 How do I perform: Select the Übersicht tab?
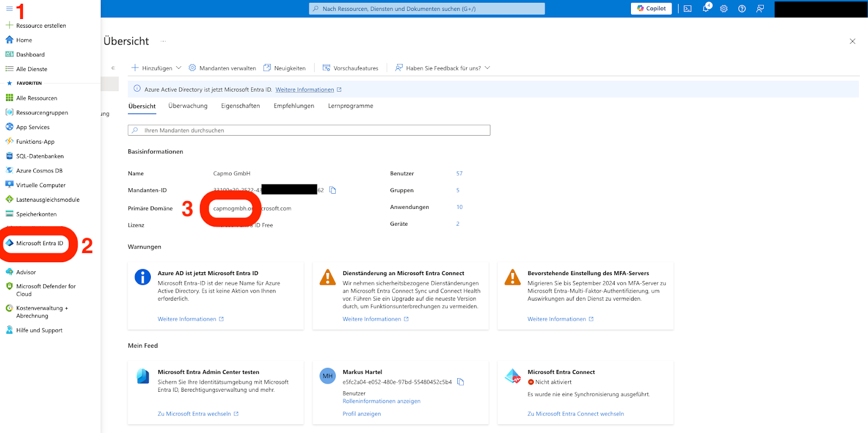(142, 106)
